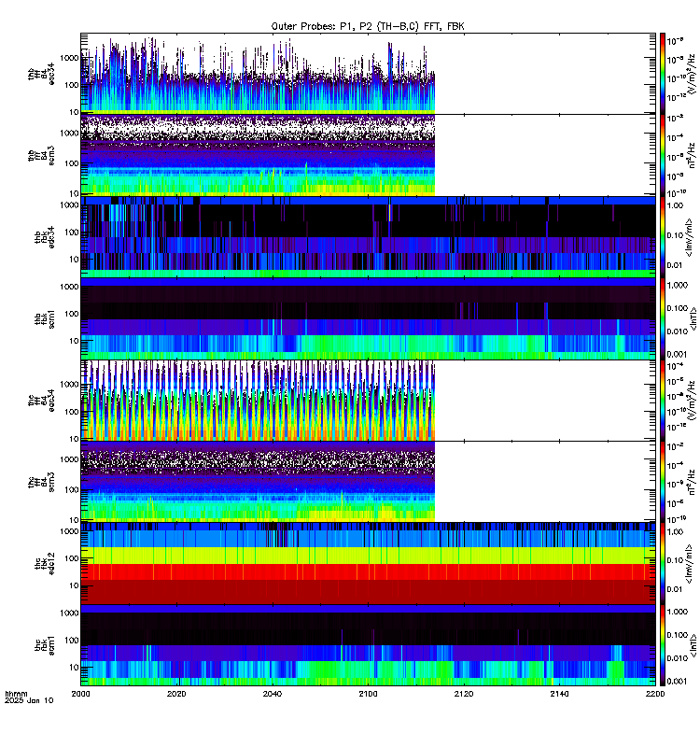Click the nT²/Hz unit label of thb scm3 color bar
This screenshot has height=747, width=700.
(x=692, y=155)
